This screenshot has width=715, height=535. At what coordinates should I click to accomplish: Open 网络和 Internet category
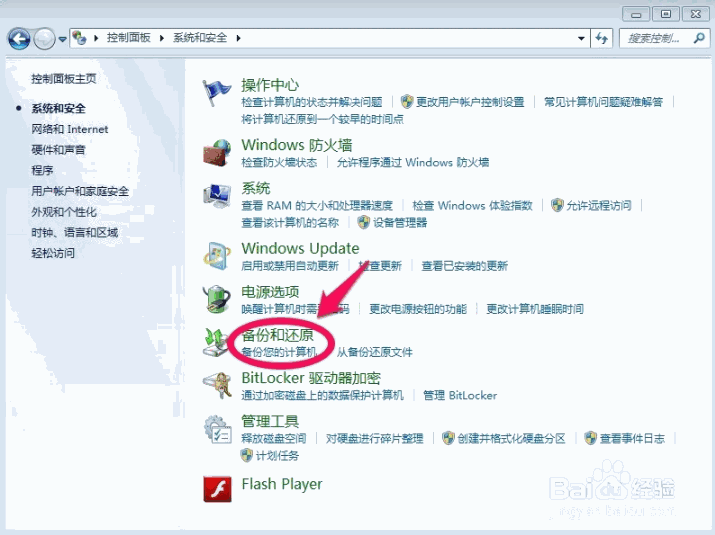click(70, 129)
